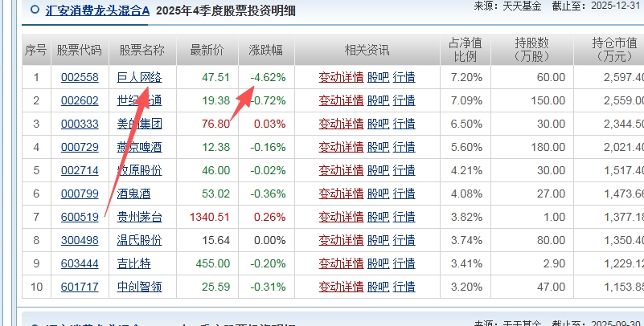Image resolution: width=644 pixels, height=326 pixels.
Task: Select the 455.00 price cell for 吉比特
Action: pyautogui.click(x=207, y=263)
